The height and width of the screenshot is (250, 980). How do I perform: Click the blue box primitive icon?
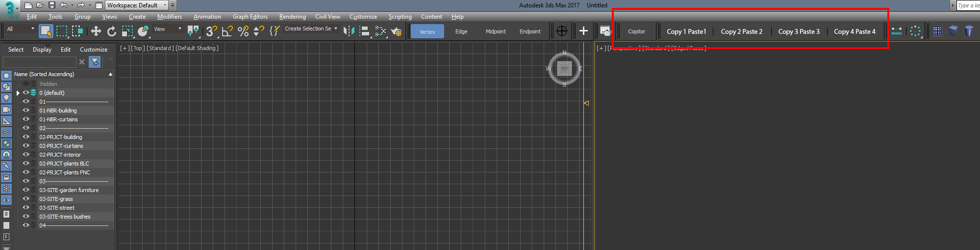(953, 31)
